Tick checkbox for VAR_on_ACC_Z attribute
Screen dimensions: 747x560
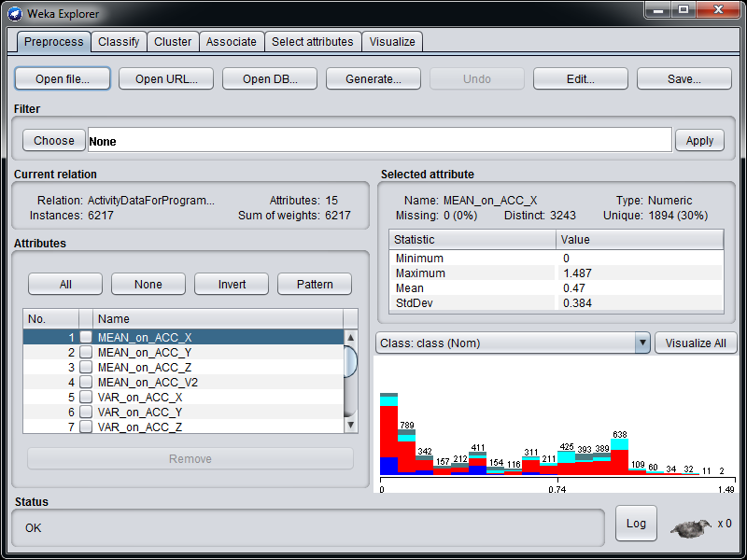[x=86, y=427]
